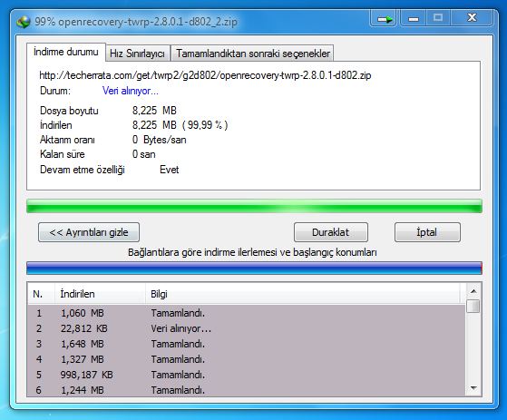The height and width of the screenshot is (420, 507).
Task: Click the green arrow tray button in title bar
Action: [x=384, y=19]
